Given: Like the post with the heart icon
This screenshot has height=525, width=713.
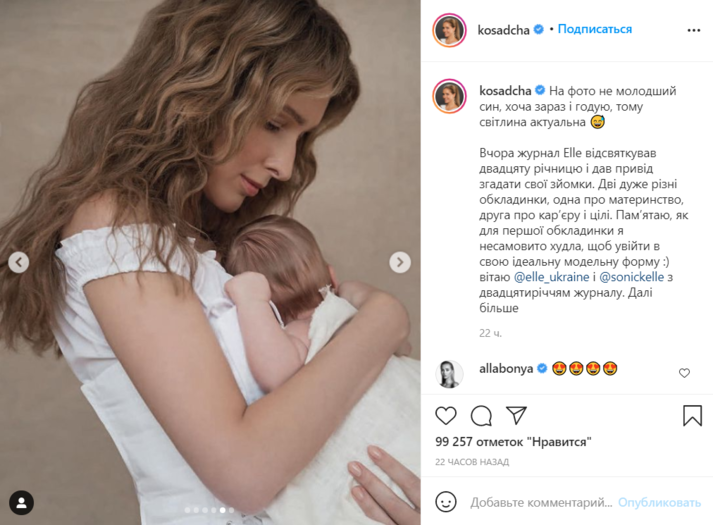Looking at the screenshot, I should tap(446, 415).
